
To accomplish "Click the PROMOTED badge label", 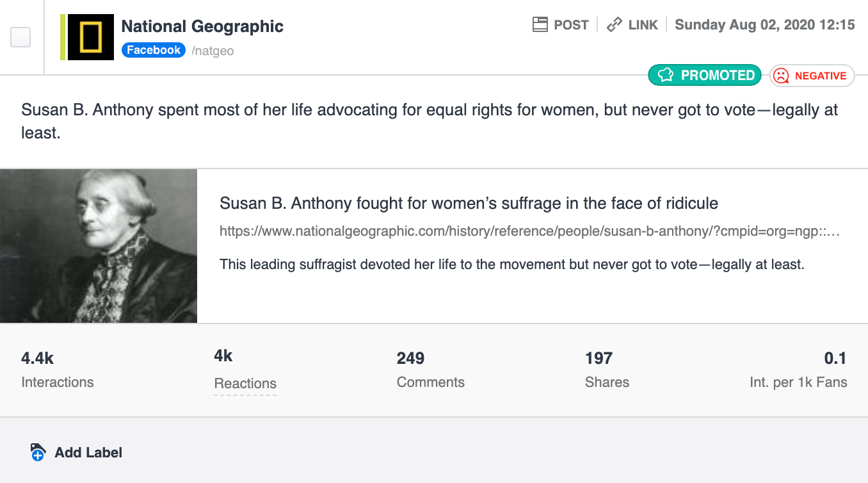I will pyautogui.click(x=718, y=76).
